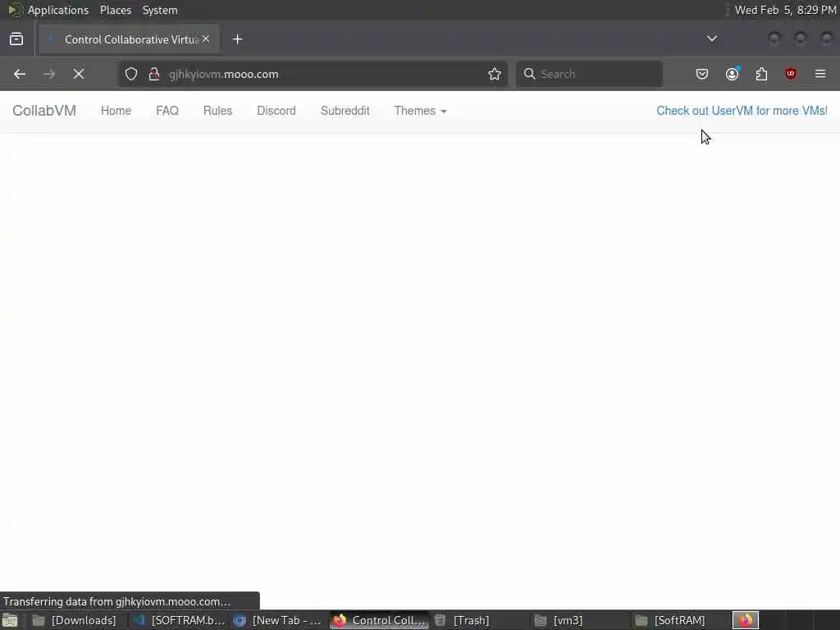Open the Firefox hamburger menu

pyautogui.click(x=820, y=74)
